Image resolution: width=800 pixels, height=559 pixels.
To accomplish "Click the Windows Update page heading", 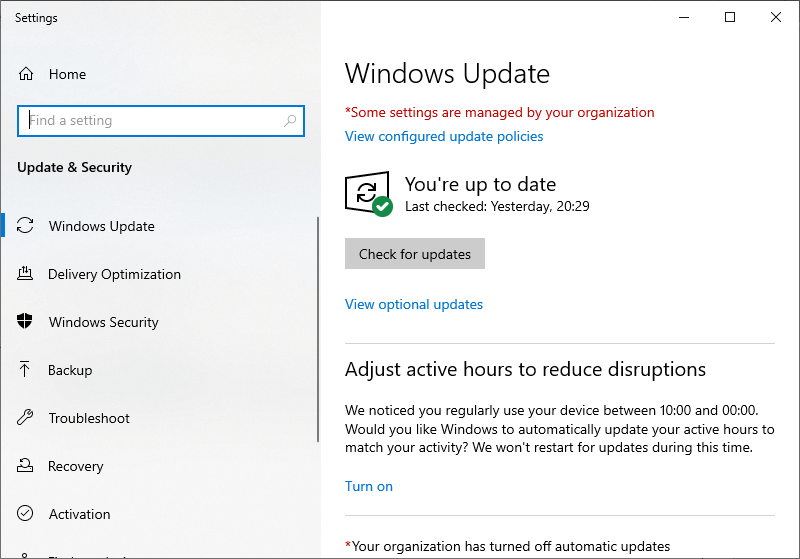I will (447, 74).
